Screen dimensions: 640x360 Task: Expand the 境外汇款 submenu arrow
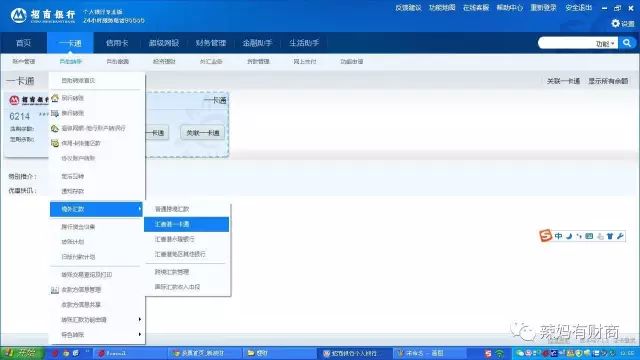[140, 209]
